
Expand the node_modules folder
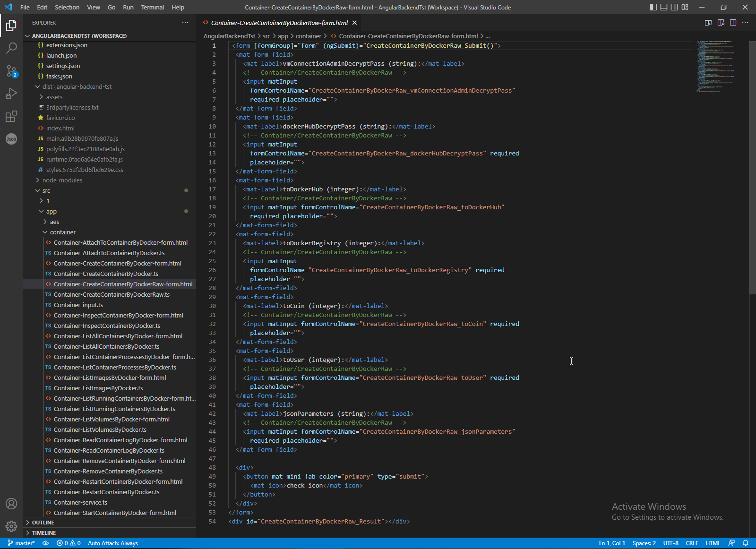[x=62, y=180]
